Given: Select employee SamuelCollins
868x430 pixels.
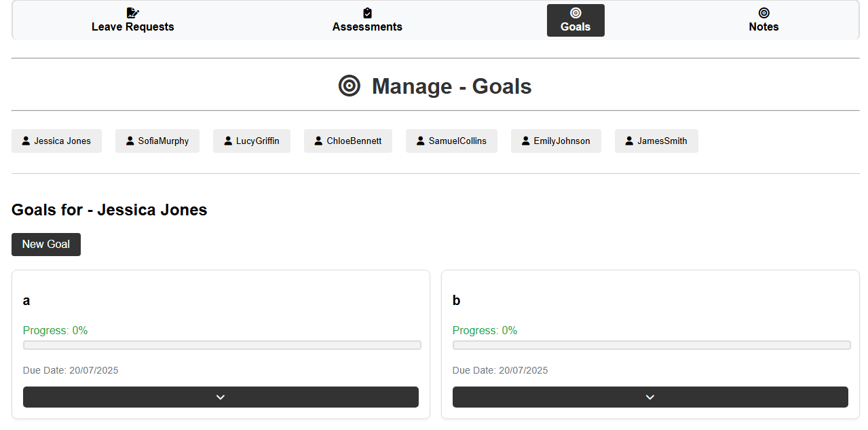Looking at the screenshot, I should coord(451,141).
